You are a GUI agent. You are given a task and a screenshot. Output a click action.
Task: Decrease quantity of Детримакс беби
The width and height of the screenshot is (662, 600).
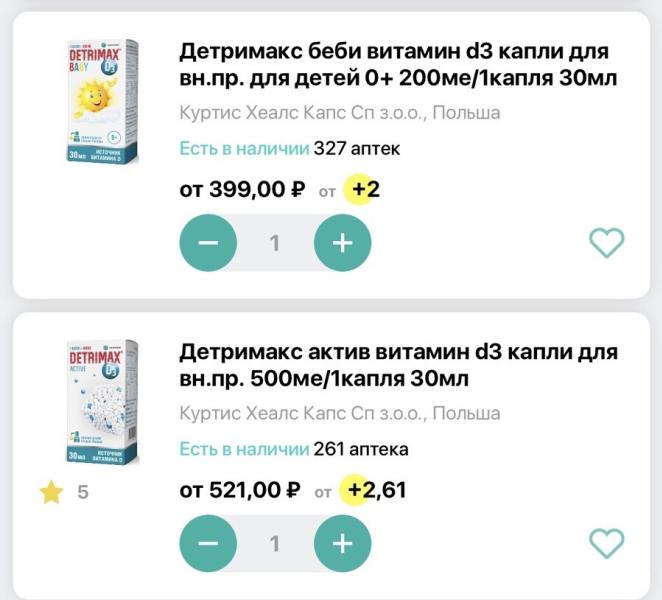[x=208, y=243]
